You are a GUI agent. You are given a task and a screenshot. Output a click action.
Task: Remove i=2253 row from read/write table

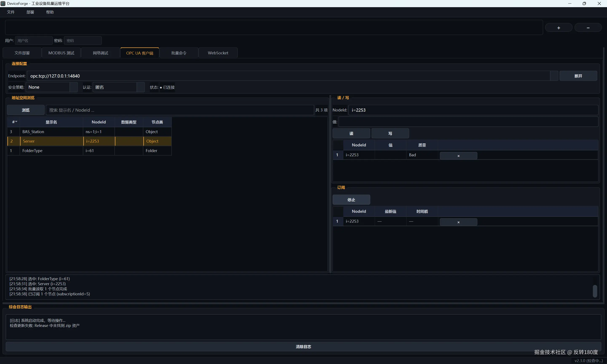pyautogui.click(x=458, y=156)
